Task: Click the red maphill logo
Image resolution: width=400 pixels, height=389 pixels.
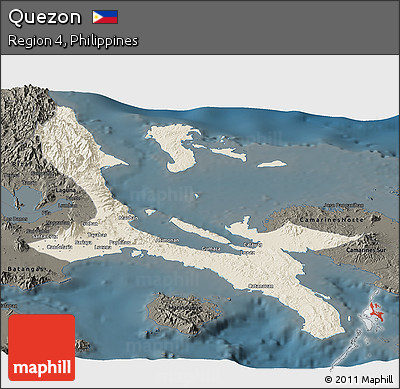Action: (42, 348)
